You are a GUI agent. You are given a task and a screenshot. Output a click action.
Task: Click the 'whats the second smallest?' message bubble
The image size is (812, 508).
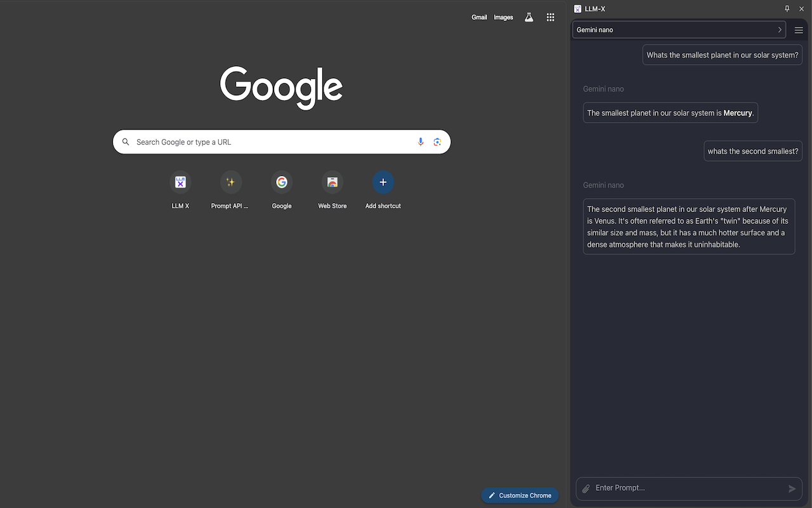753,151
